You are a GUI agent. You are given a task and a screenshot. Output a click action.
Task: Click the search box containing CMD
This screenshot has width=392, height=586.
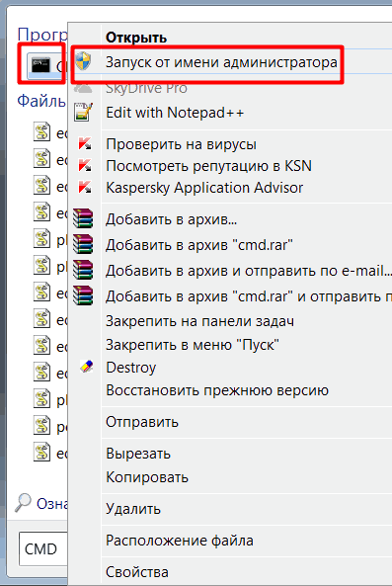[42, 548]
